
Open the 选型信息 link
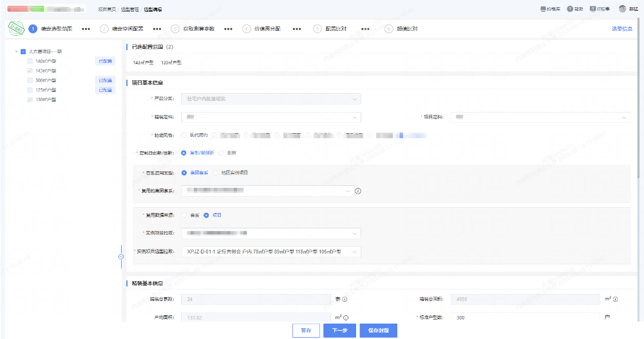[621, 29]
